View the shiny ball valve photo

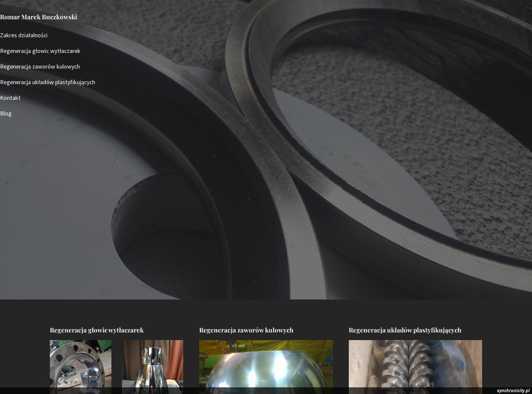[266, 364]
